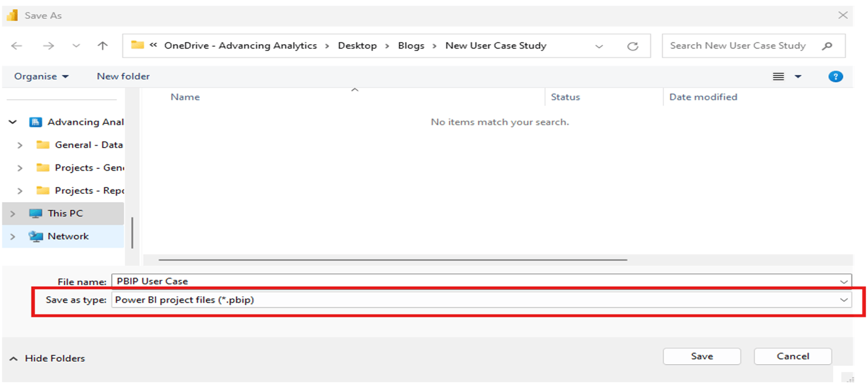Click the Help question mark icon
The image size is (868, 389).
(x=835, y=76)
